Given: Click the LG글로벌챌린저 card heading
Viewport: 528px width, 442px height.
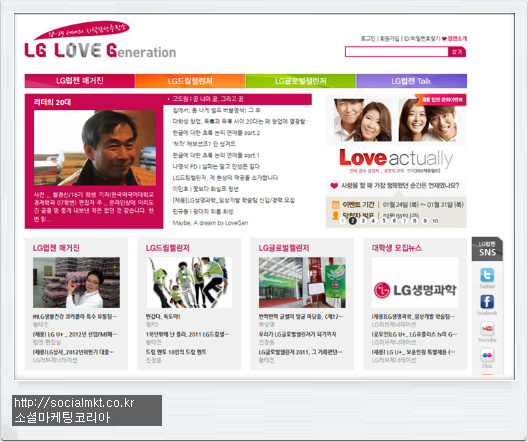Looking at the screenshot, I should pos(284,248).
